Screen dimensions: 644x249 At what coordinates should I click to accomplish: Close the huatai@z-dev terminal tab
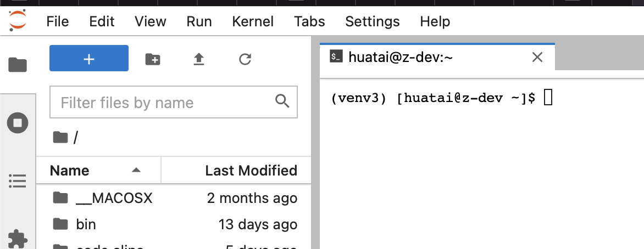click(x=537, y=56)
